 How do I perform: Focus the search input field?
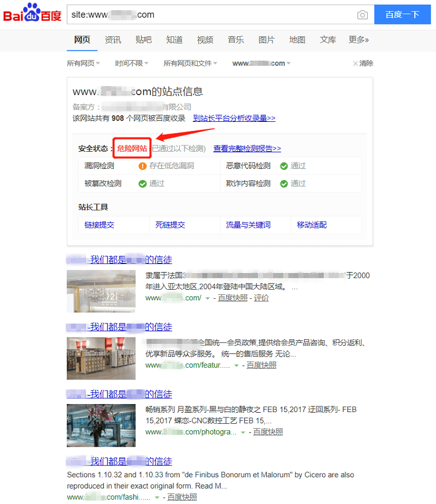click(x=221, y=14)
